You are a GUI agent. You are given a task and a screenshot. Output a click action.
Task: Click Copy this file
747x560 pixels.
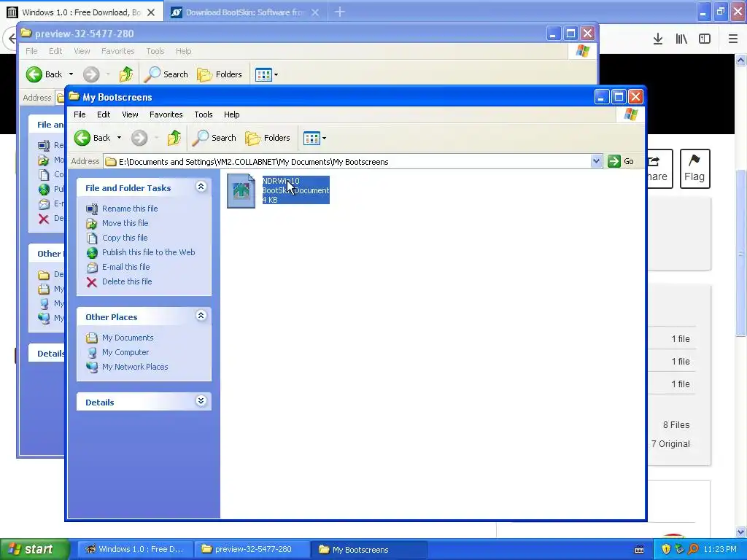tap(125, 238)
